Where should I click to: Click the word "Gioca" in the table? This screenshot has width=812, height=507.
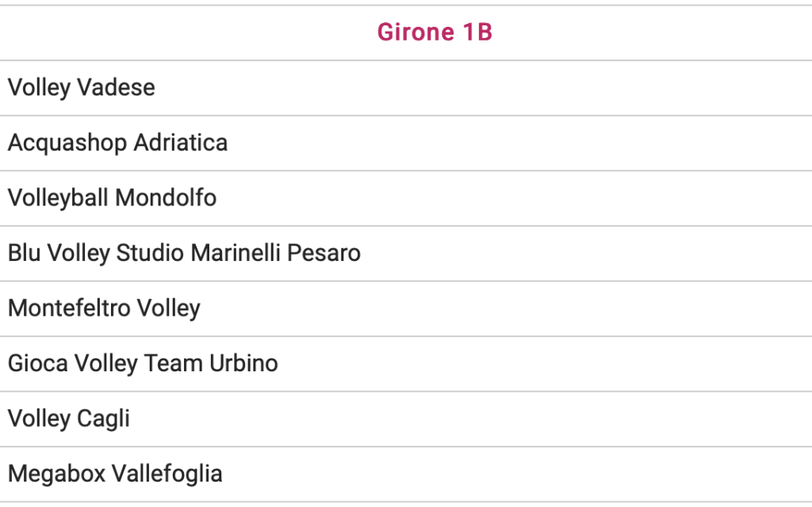pos(38,363)
